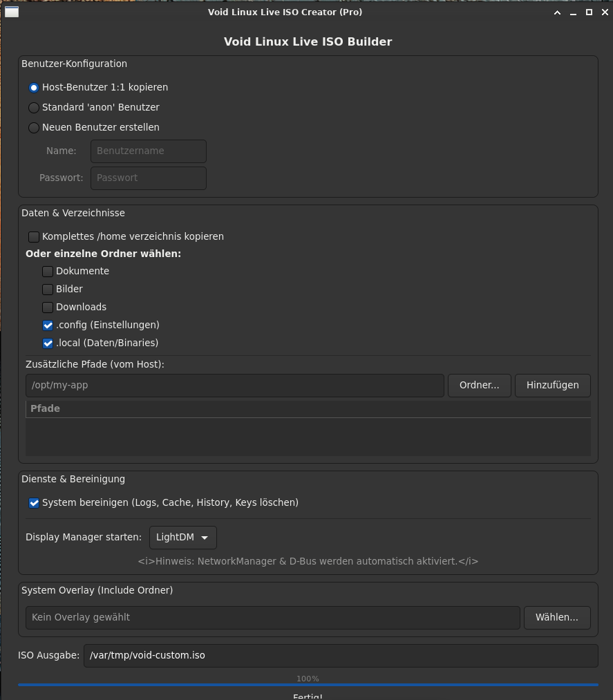Choose Standard 'anon' Benutzer radio button

click(34, 108)
